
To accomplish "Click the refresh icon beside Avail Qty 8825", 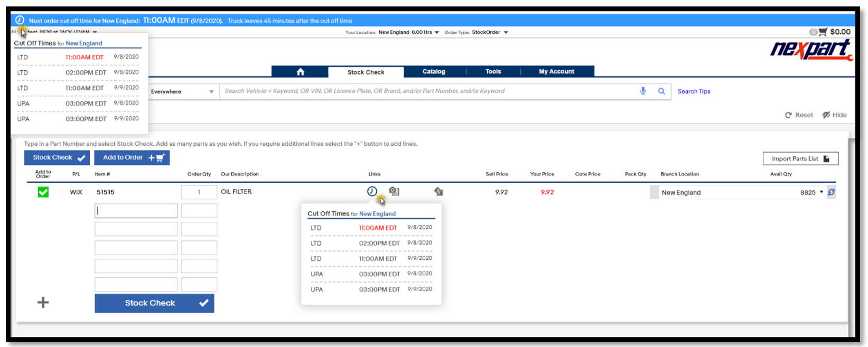I will 831,192.
